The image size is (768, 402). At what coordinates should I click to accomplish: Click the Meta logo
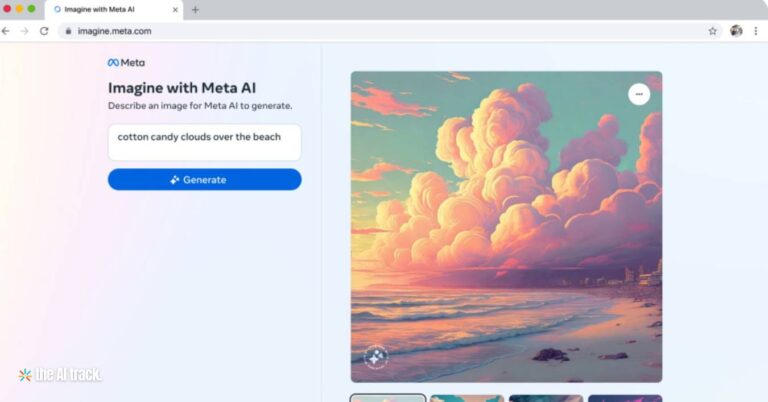tap(126, 63)
